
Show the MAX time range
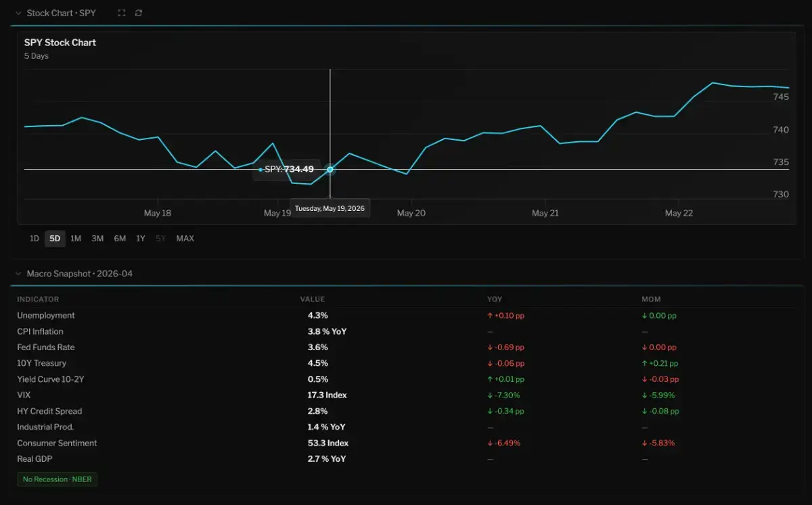click(185, 239)
